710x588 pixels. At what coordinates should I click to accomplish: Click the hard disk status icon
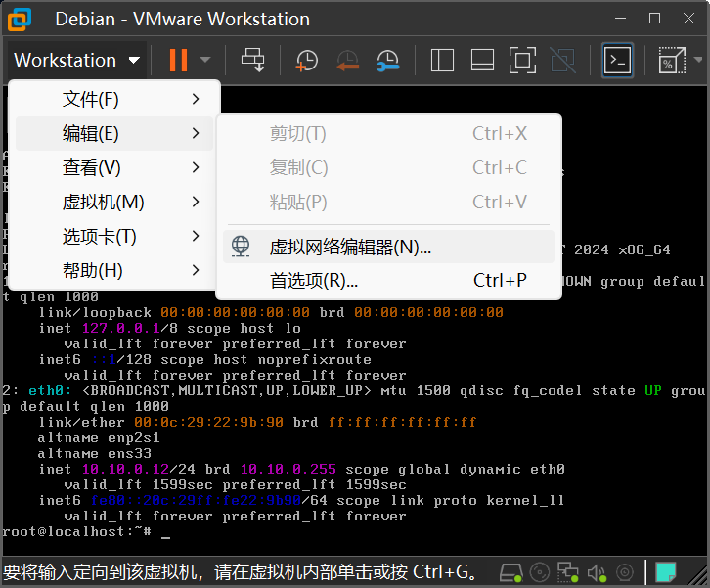(510, 571)
